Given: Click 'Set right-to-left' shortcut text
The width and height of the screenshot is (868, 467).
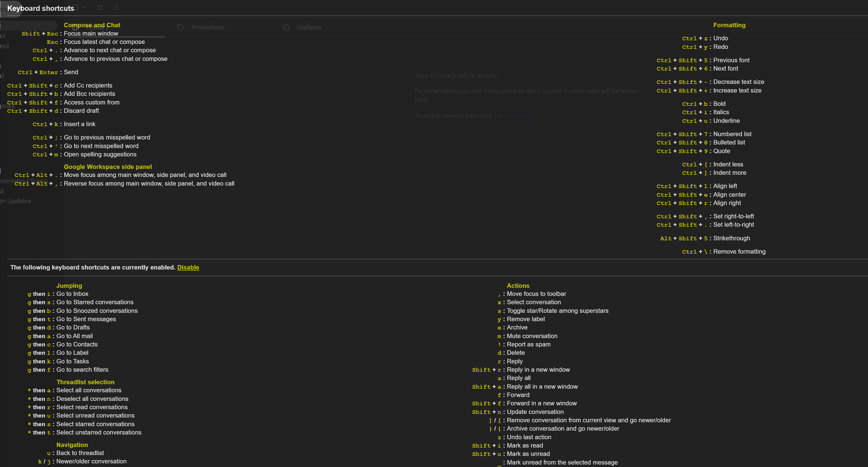Looking at the screenshot, I should (x=733, y=216).
